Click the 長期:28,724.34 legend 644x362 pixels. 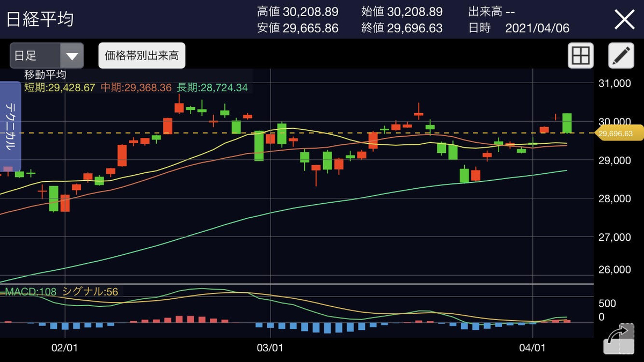point(213,87)
